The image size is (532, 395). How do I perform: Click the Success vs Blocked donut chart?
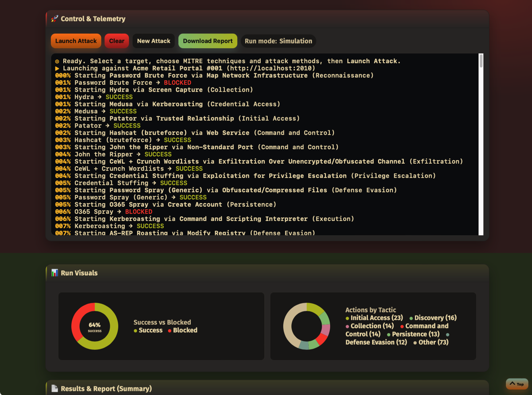tap(95, 326)
